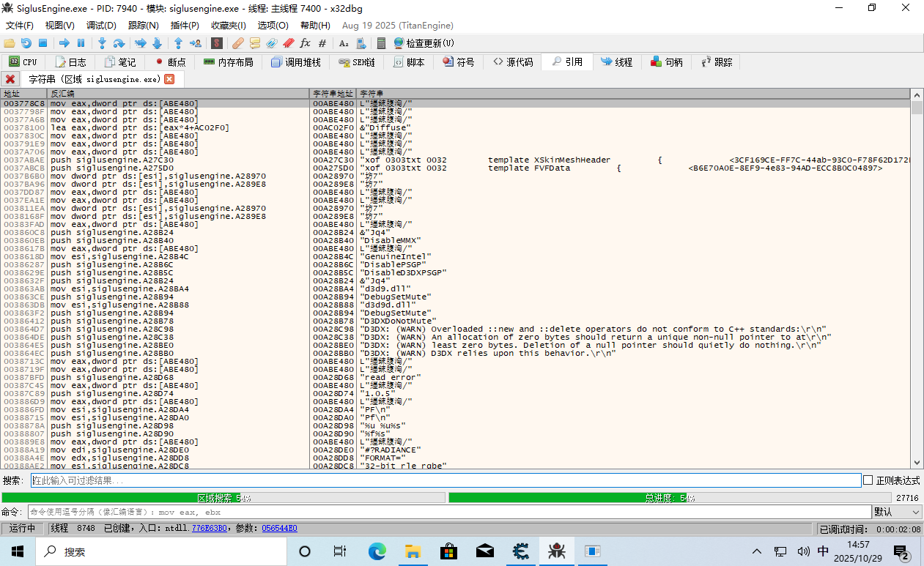The width and height of the screenshot is (924, 566).
Task: Open the 默认 command dropdown
Action: (x=897, y=512)
